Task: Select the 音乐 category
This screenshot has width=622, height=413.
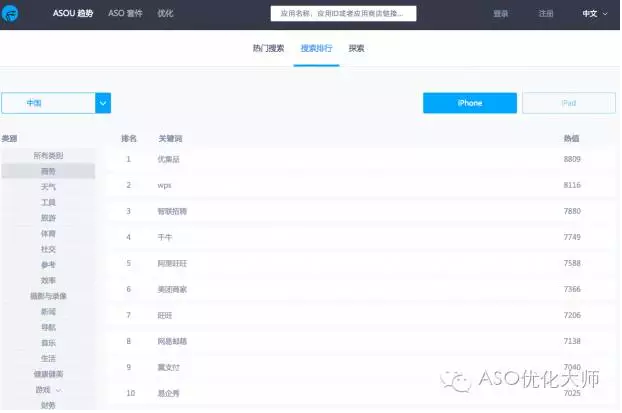Action: 48,343
